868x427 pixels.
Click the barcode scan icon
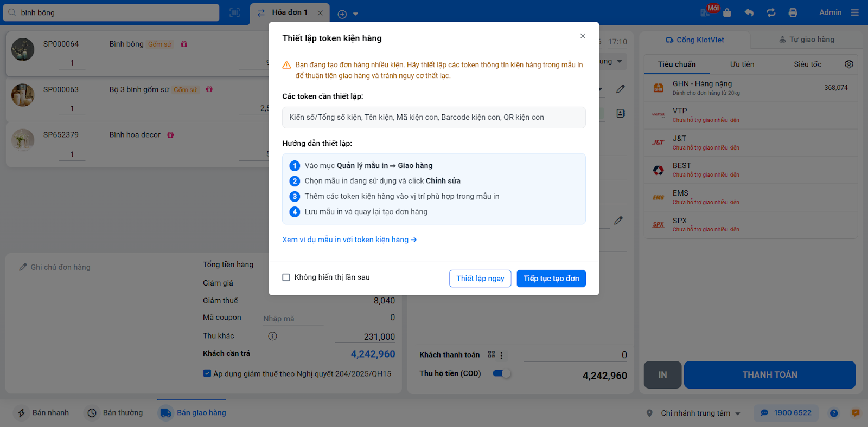tap(234, 13)
